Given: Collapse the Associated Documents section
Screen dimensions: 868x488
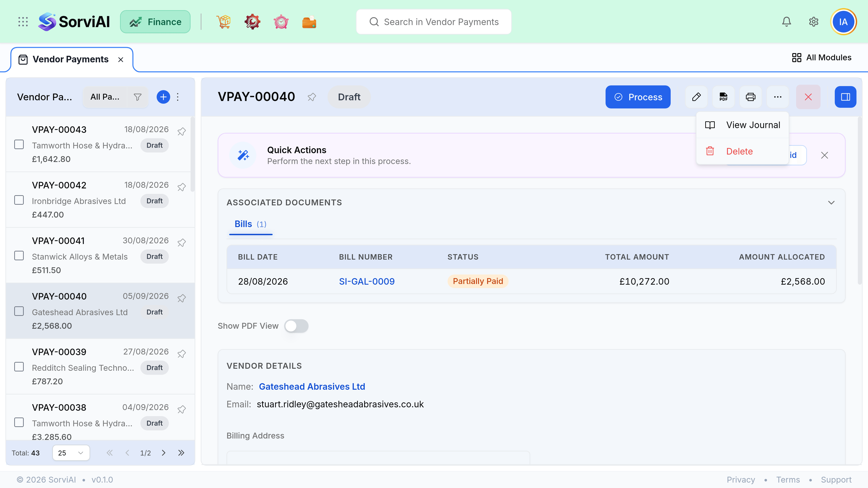Looking at the screenshot, I should [x=831, y=202].
